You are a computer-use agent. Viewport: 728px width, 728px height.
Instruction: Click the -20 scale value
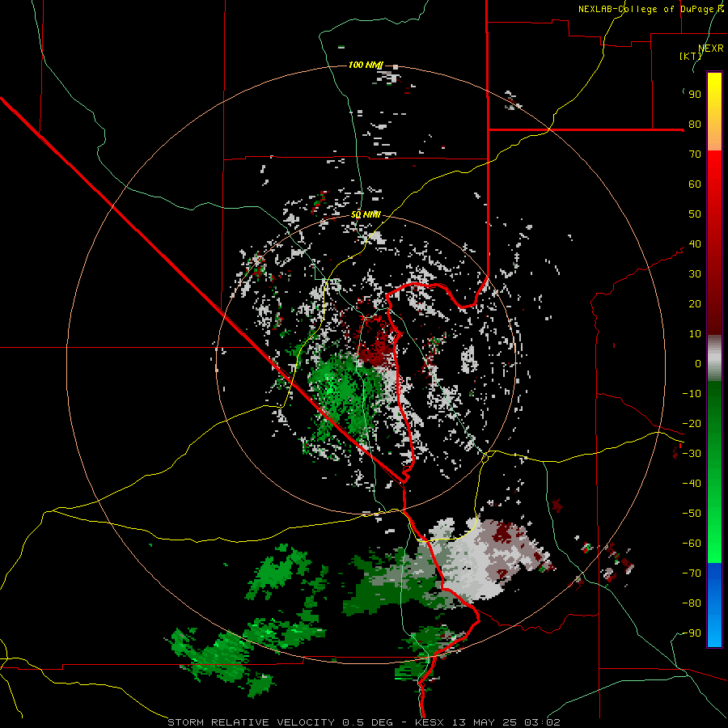click(692, 424)
